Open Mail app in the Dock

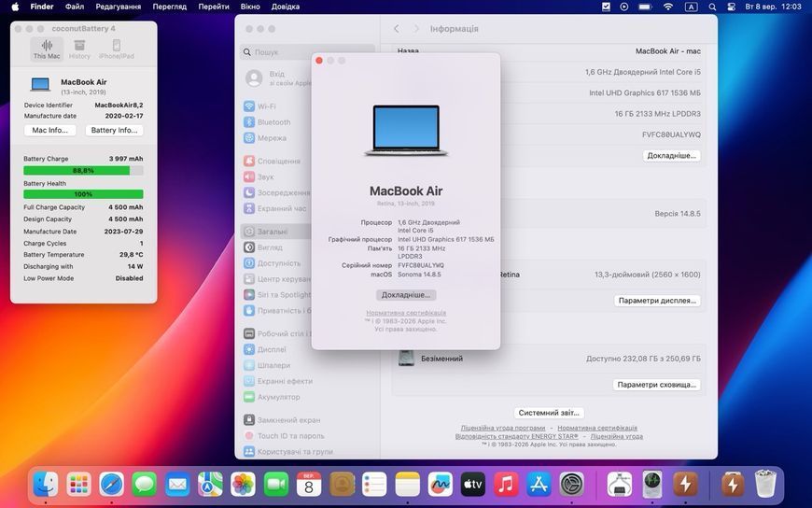click(177, 486)
